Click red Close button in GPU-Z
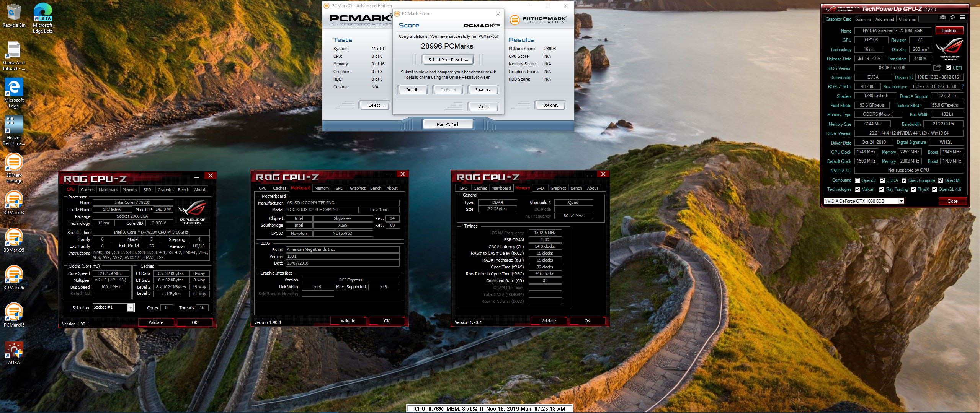This screenshot has width=980, height=413. click(952, 201)
